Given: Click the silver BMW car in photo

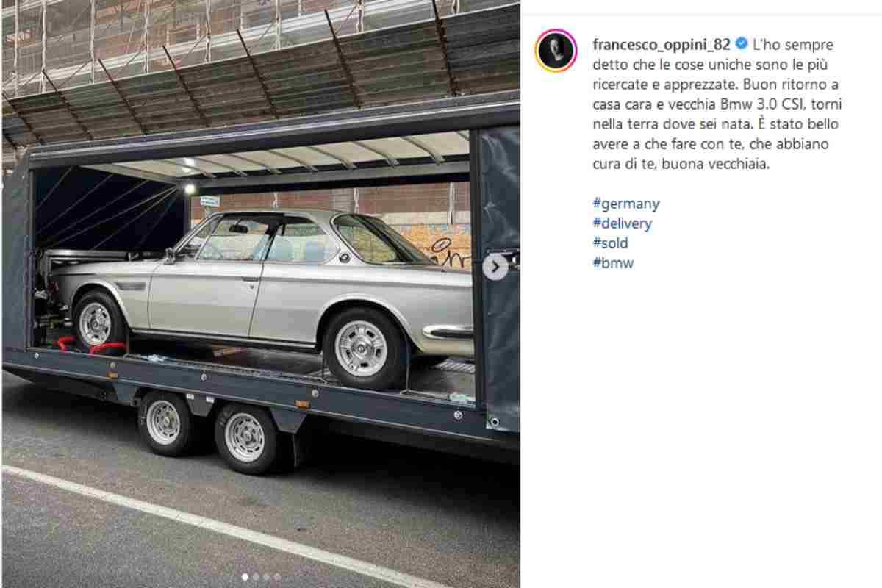Looking at the screenshot, I should [x=261, y=294].
